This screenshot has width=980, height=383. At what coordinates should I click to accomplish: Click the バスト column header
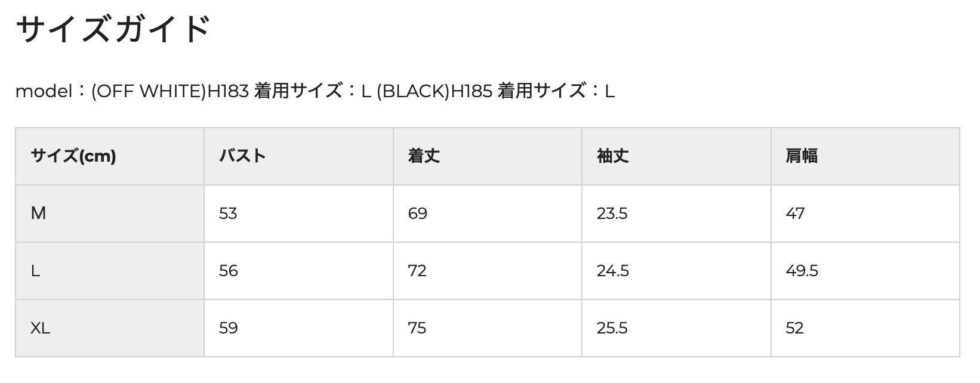242,156
